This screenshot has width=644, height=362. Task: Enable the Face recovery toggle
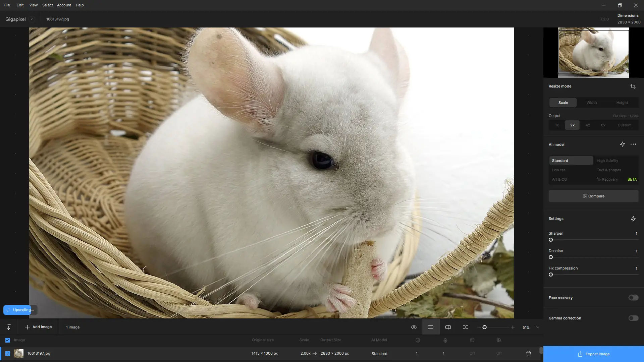(633, 298)
